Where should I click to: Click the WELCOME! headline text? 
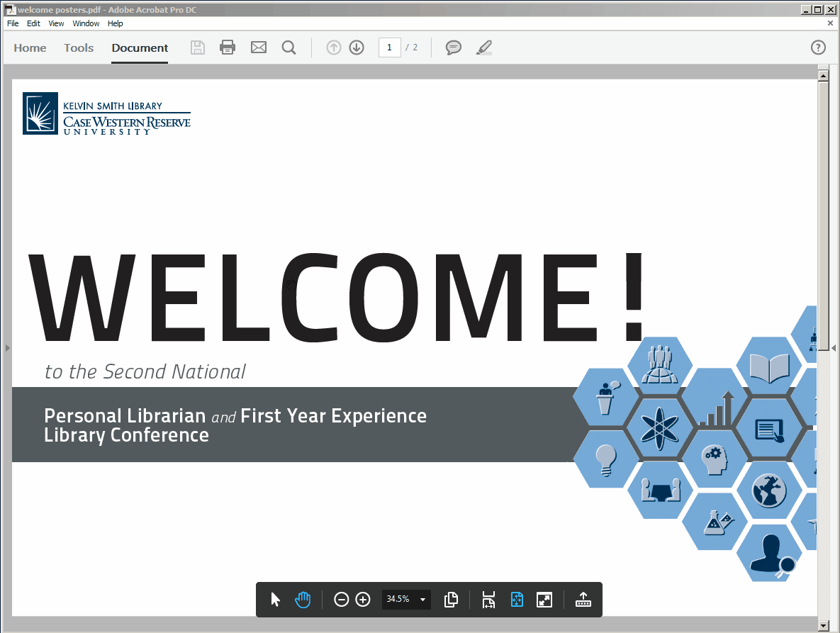coord(336,297)
